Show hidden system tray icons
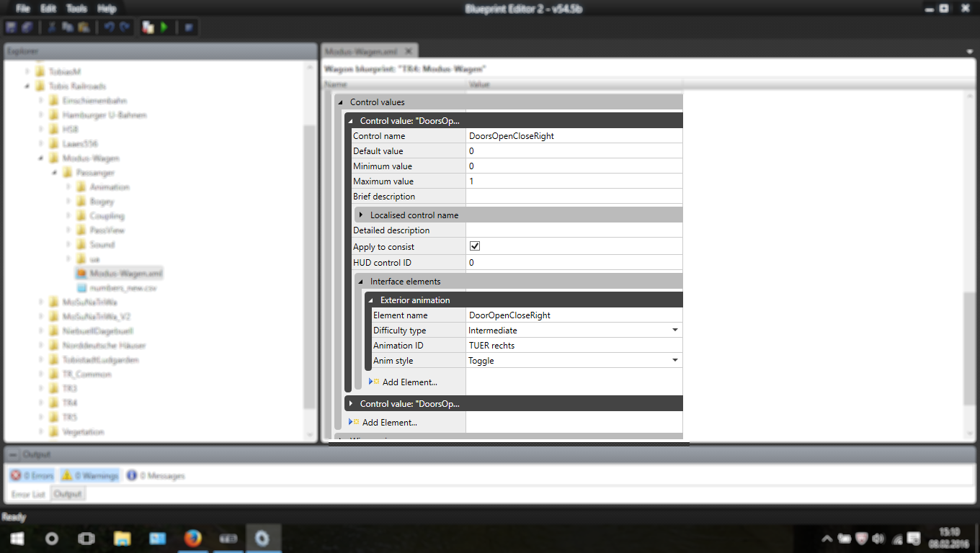Image resolution: width=980 pixels, height=553 pixels. click(x=827, y=539)
